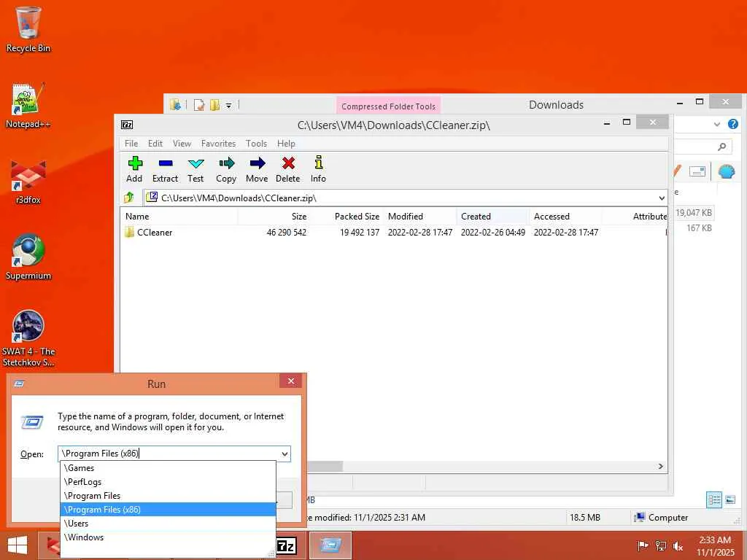Open Help in Downloads explorer window
The image size is (747, 560).
[733, 124]
